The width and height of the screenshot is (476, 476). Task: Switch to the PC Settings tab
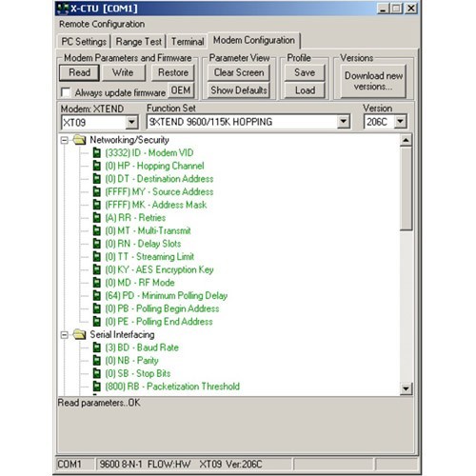click(84, 42)
